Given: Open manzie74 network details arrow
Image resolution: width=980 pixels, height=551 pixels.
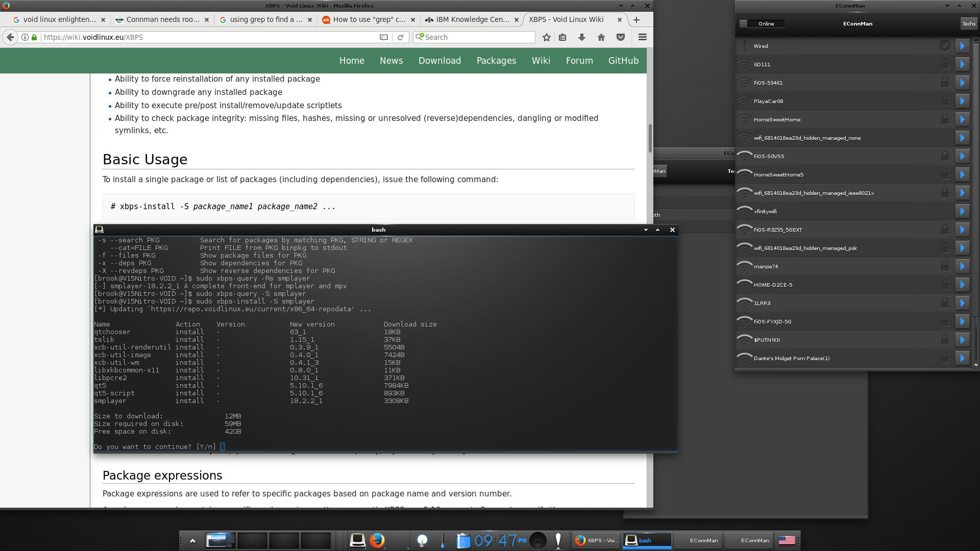Looking at the screenshot, I should (x=962, y=266).
